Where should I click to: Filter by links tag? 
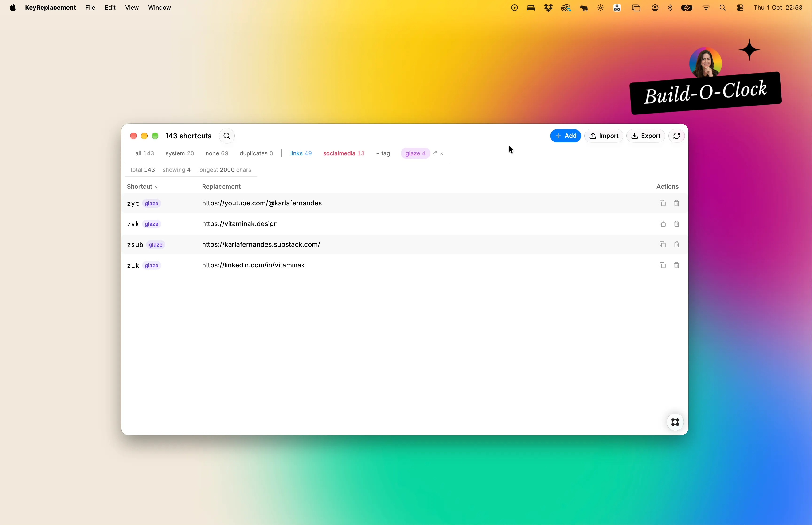point(301,153)
